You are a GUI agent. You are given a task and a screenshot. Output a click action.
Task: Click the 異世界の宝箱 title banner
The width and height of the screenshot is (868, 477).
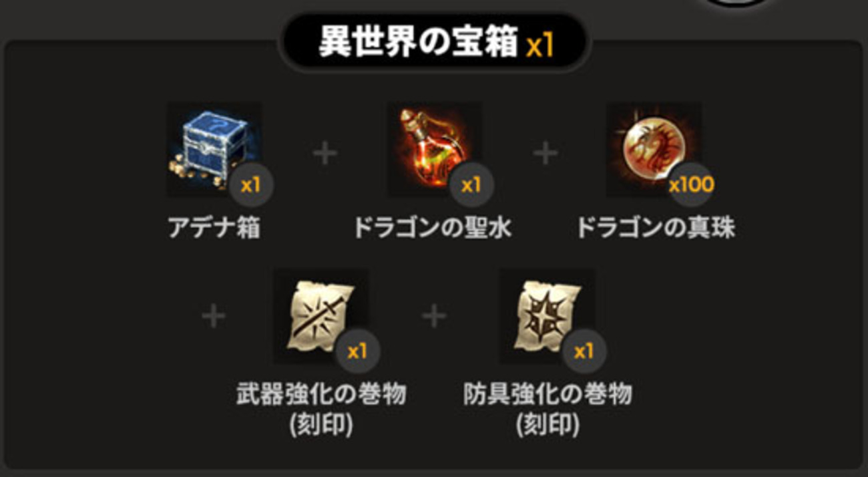point(434,43)
